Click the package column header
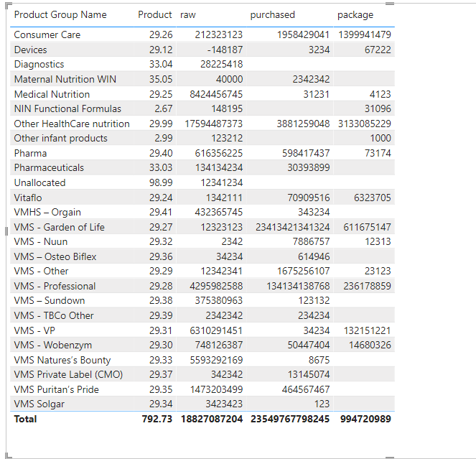Screen dimensions: 476x459 (x=355, y=14)
